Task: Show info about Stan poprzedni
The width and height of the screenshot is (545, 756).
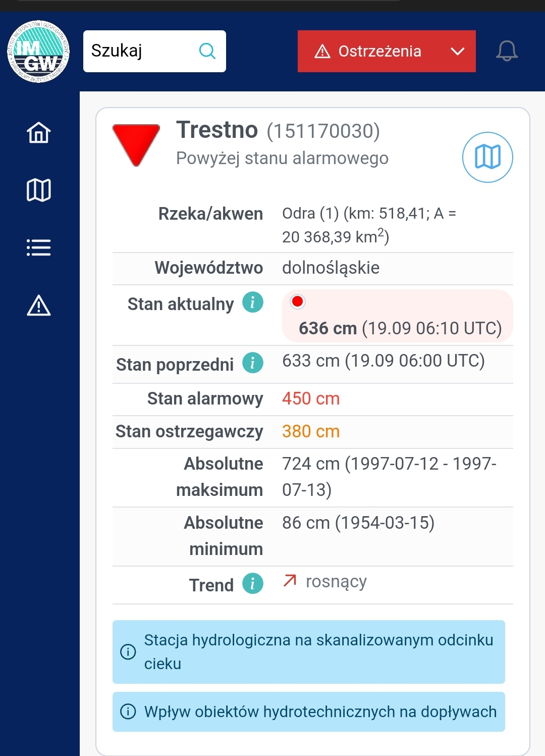Action: [253, 363]
